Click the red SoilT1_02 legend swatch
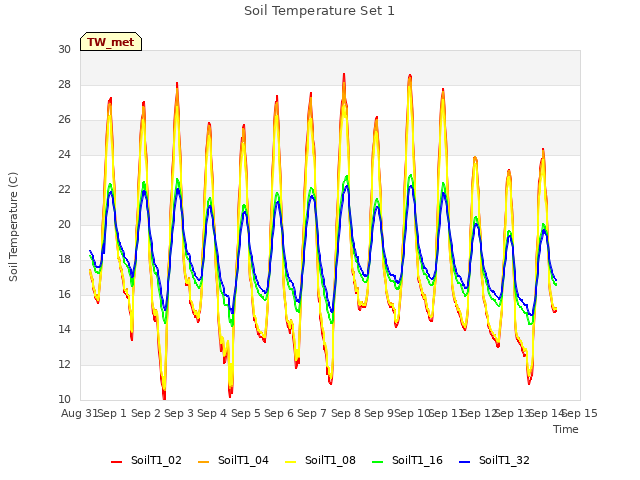The image size is (640, 480). coord(116,462)
